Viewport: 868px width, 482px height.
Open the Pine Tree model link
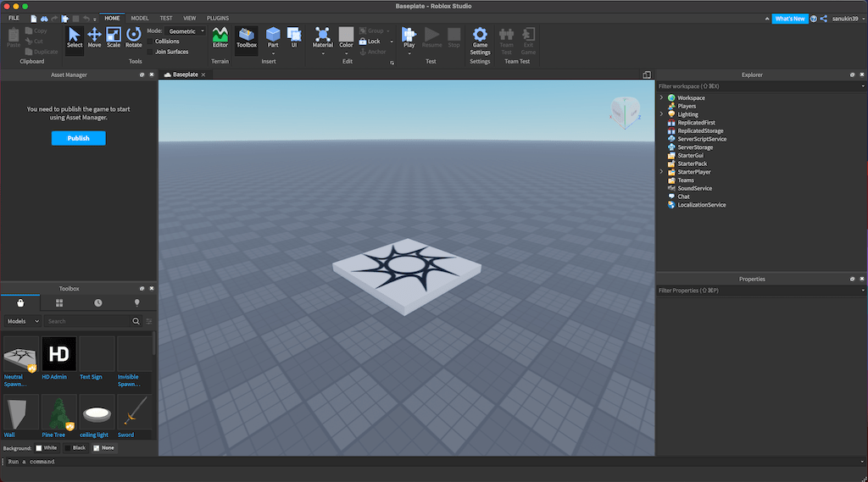(x=53, y=435)
